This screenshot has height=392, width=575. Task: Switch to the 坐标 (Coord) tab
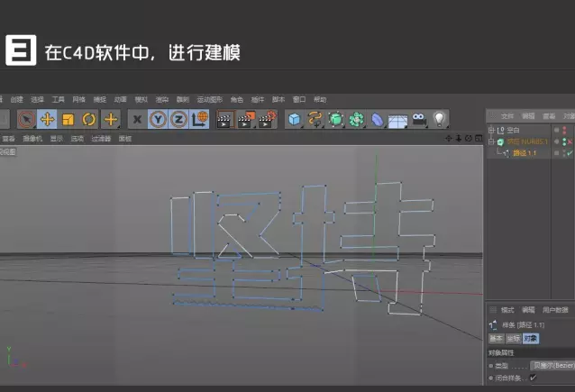[x=514, y=338]
